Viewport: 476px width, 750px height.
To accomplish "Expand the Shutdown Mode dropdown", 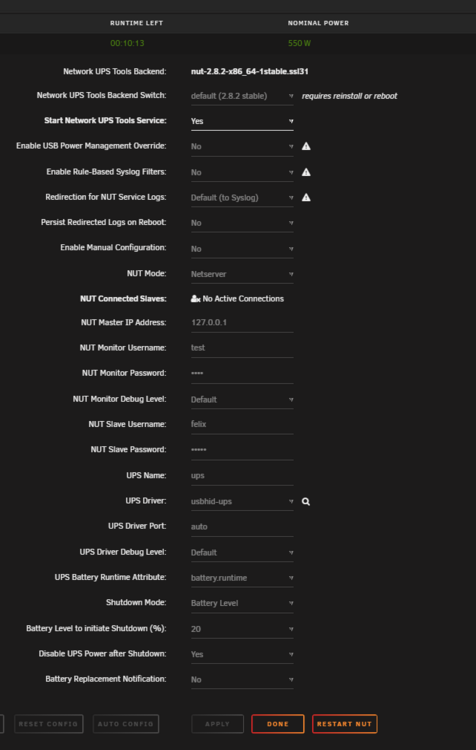I will (x=242, y=603).
